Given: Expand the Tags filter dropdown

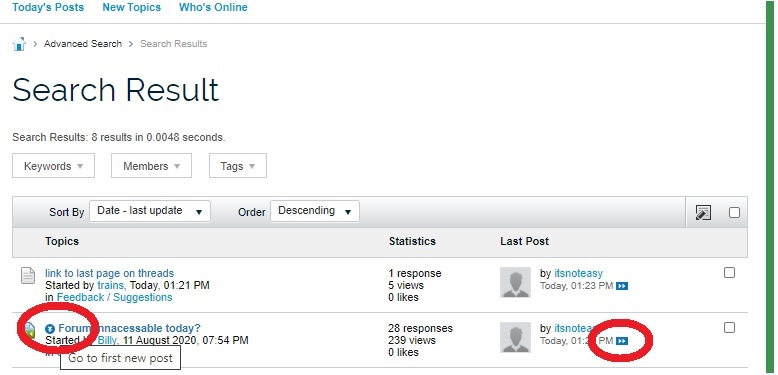Looking at the screenshot, I should click(238, 166).
